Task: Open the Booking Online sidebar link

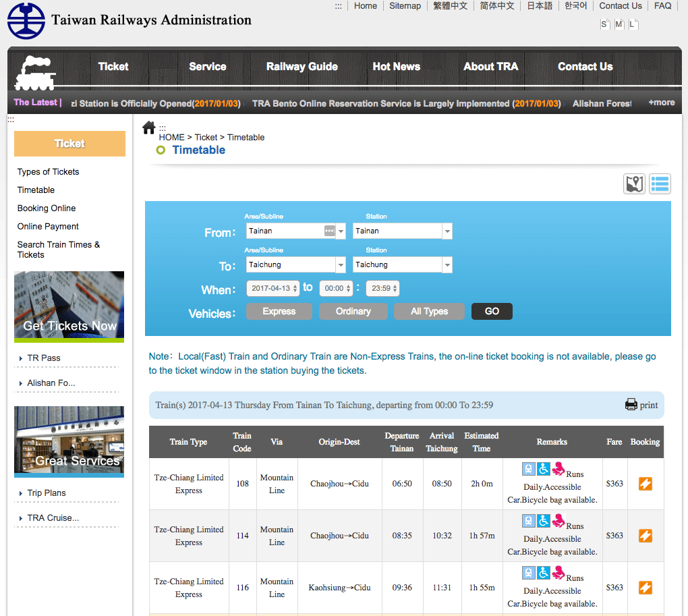Action: tap(47, 208)
